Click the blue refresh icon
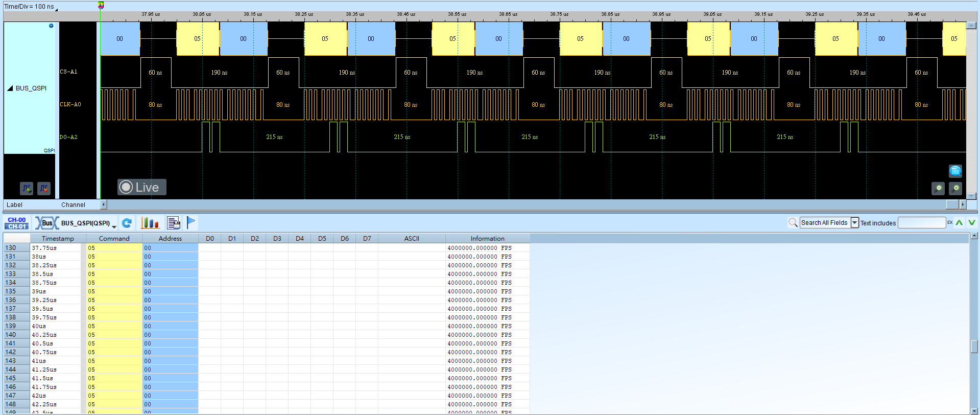The width and height of the screenshot is (980, 415). [x=127, y=223]
